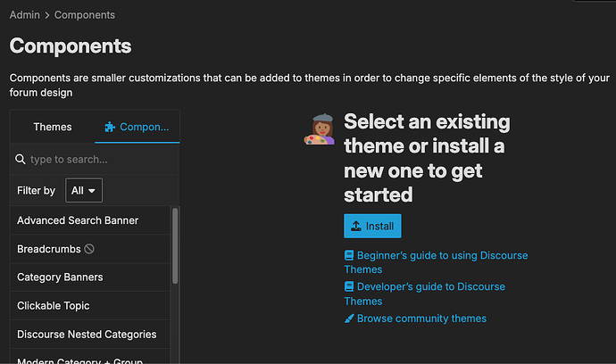
Task: Select Advanced Search Banner component
Action: [90, 220]
